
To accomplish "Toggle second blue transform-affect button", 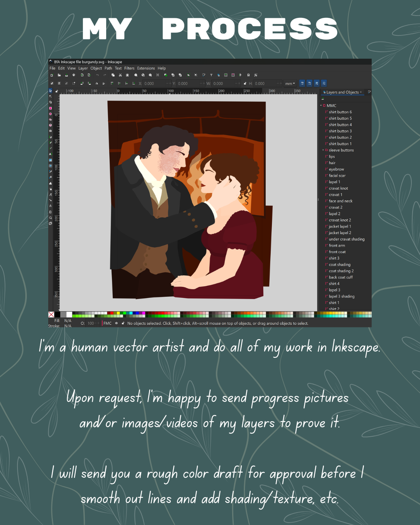I will [309, 83].
